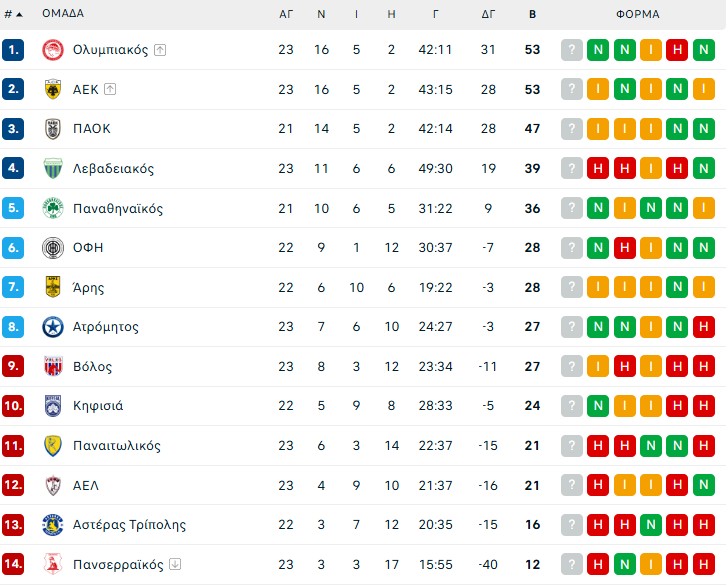Screen dimensions: 728x586
Task: Click the last red H form box for Ατρόμητος
Action: (x=702, y=327)
